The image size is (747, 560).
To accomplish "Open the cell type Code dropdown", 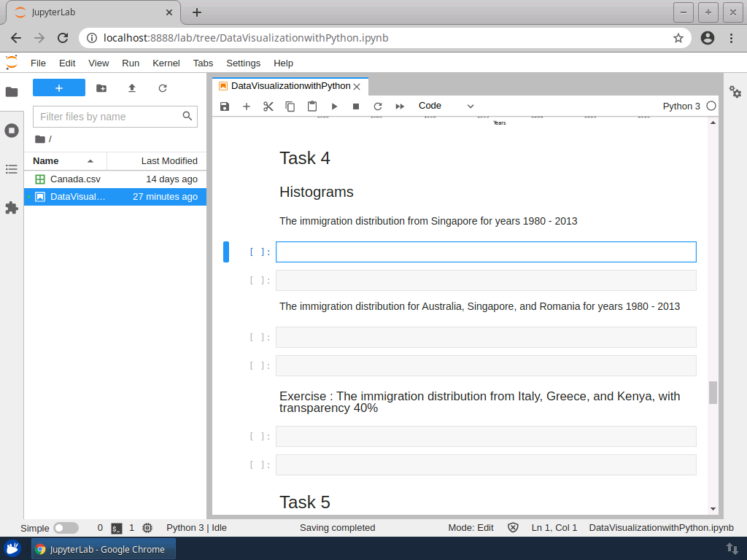I will point(446,106).
